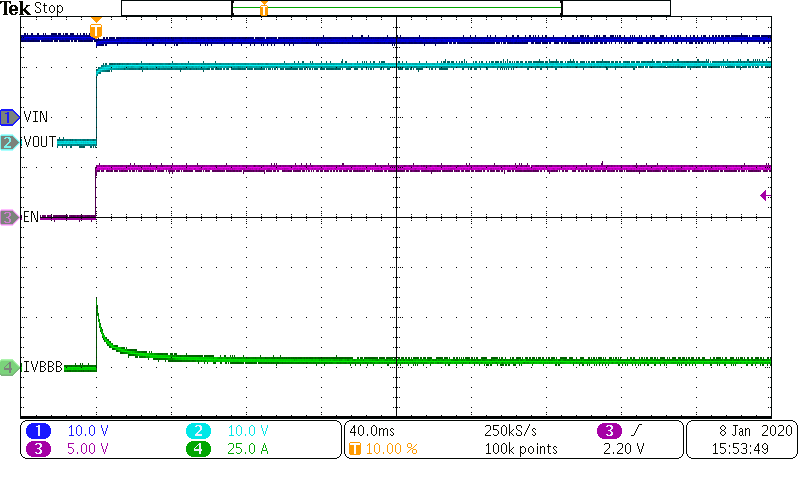Click the purple trigger level arrow

click(x=765, y=196)
